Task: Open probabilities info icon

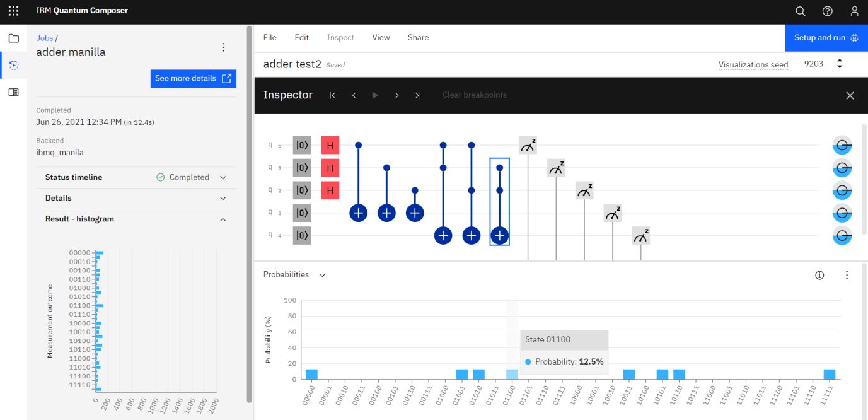Action: (x=819, y=275)
